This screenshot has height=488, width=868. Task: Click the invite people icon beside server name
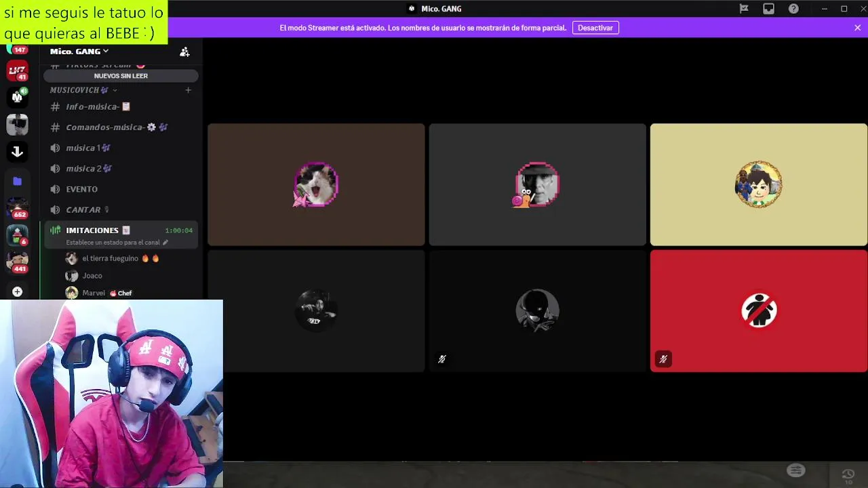[184, 52]
